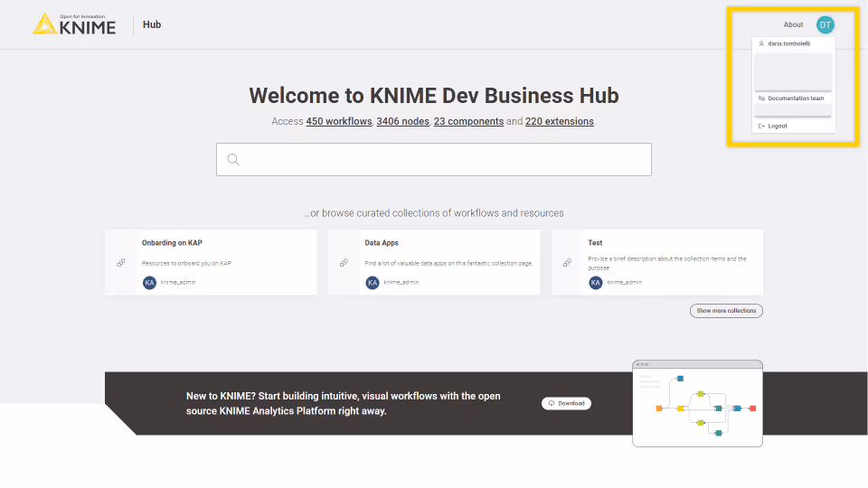Choose Logout in the user menu
This screenshot has width=868, height=488.
click(777, 126)
